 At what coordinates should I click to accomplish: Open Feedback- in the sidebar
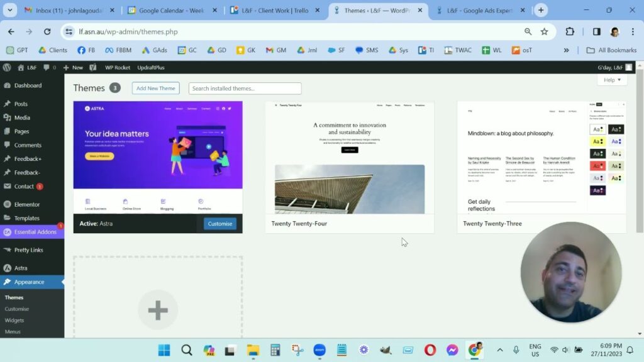27,172
